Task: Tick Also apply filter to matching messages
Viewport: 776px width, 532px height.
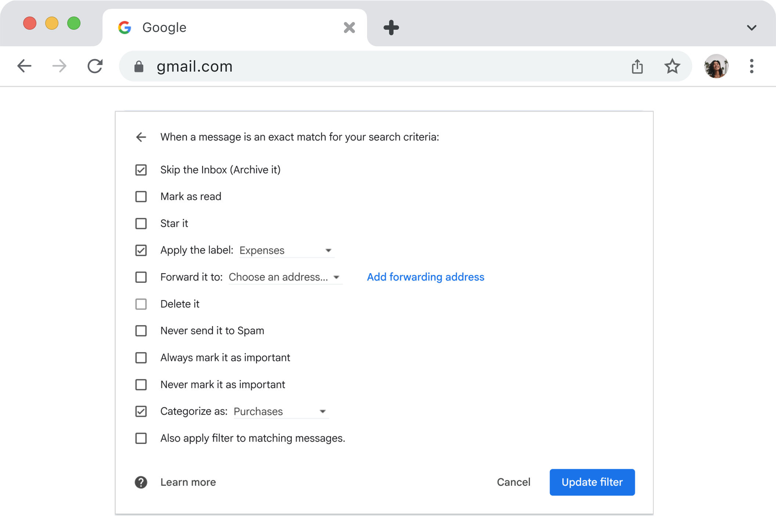Action: [141, 438]
